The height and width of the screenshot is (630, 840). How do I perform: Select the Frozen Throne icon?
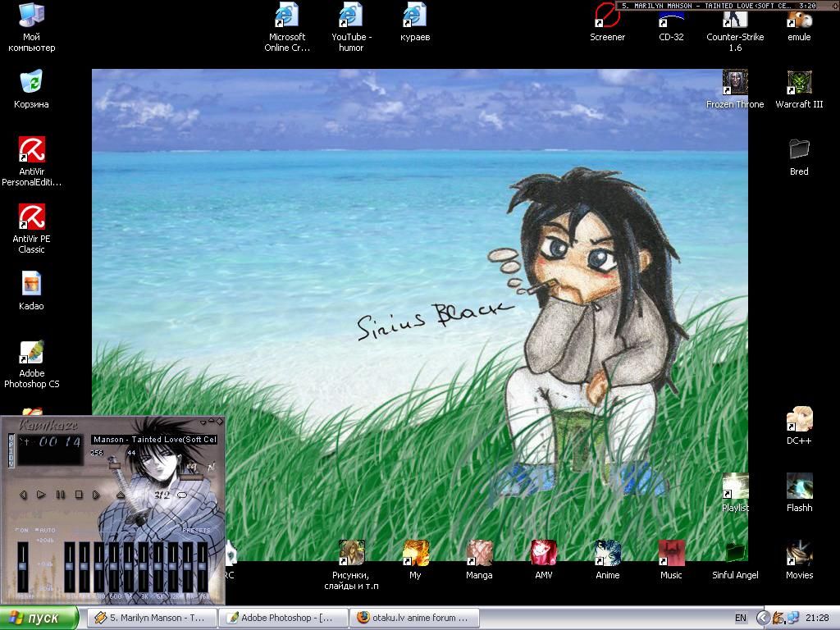point(735,89)
